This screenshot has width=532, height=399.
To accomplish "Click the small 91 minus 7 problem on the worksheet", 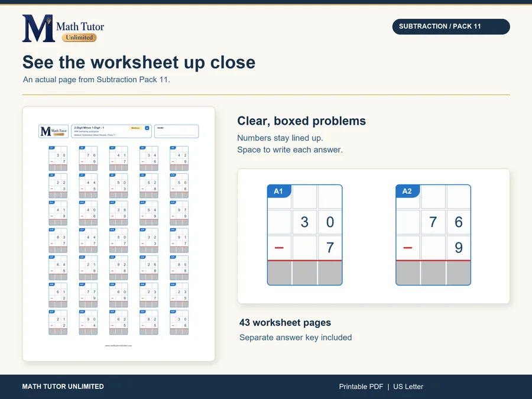I will pos(179,240).
